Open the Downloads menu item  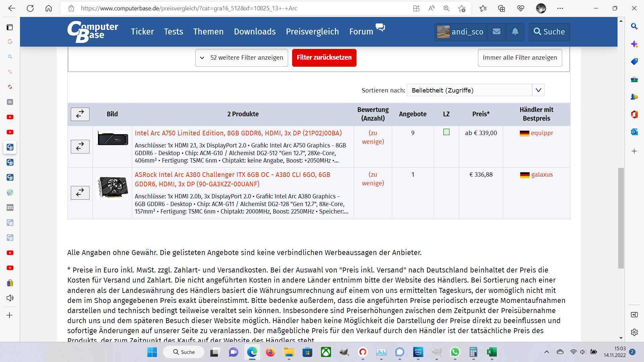click(255, 32)
